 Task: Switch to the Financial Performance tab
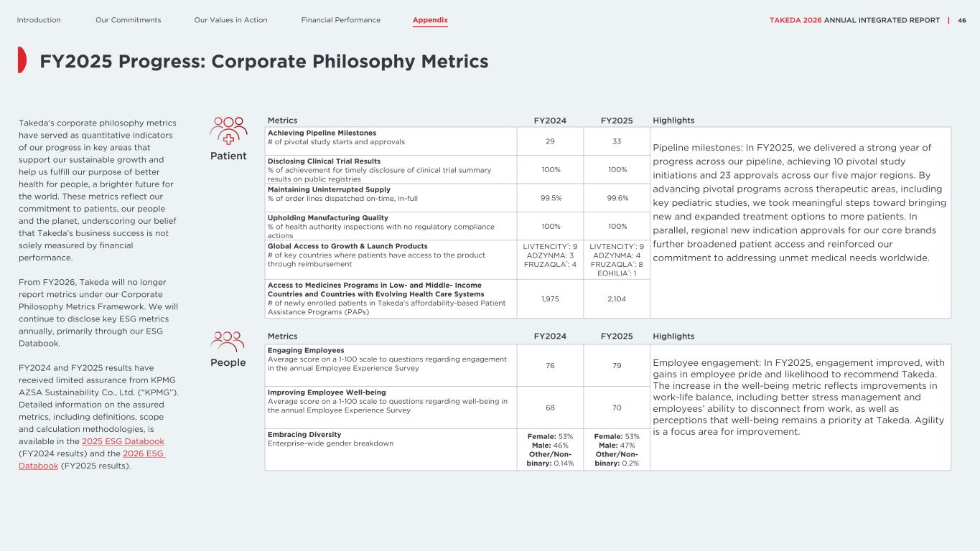pyautogui.click(x=341, y=20)
